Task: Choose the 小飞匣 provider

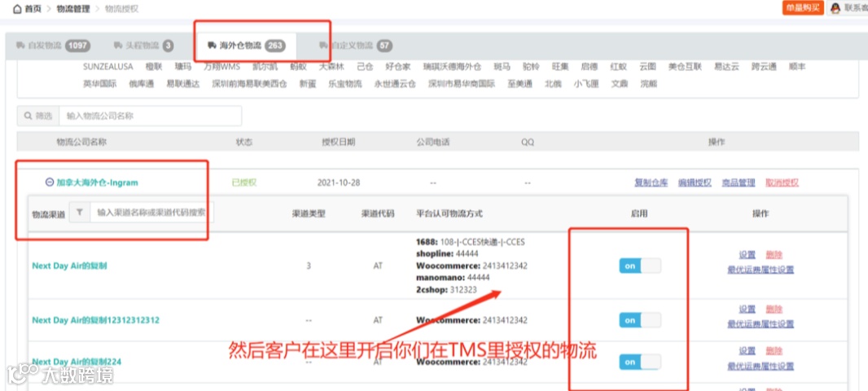Action: [586, 84]
